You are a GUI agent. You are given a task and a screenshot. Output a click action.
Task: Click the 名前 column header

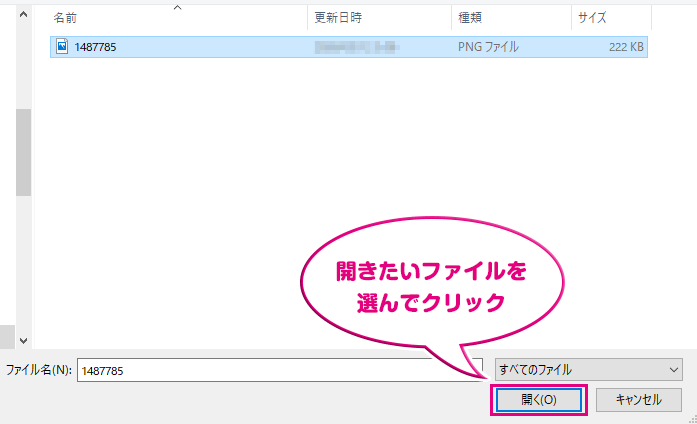click(65, 18)
